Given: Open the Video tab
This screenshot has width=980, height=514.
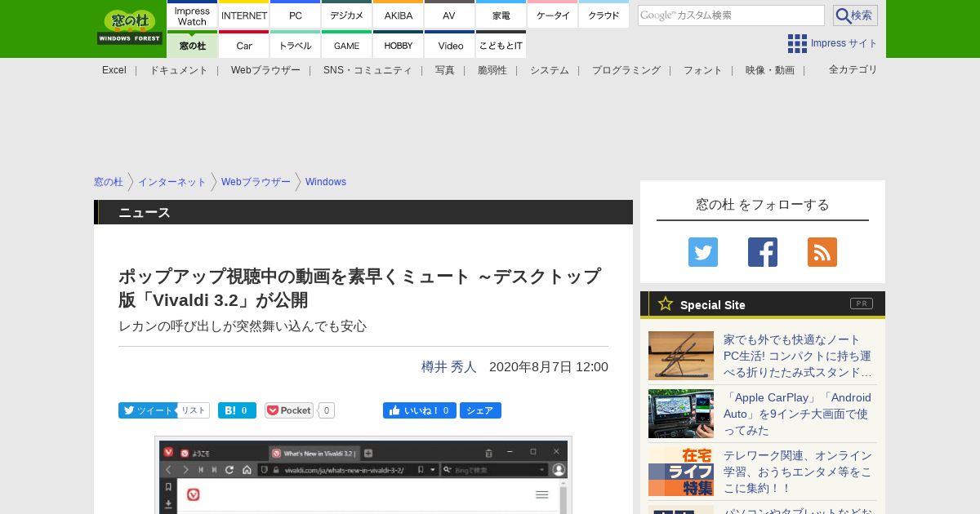Looking at the screenshot, I should coord(449,45).
